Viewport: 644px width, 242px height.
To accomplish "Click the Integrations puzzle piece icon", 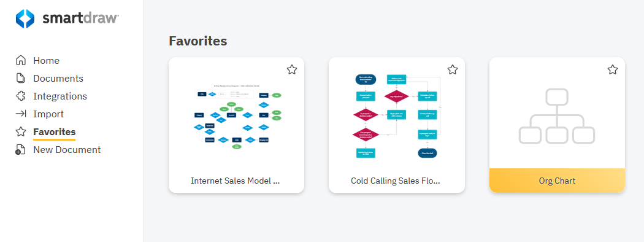I will 20,96.
